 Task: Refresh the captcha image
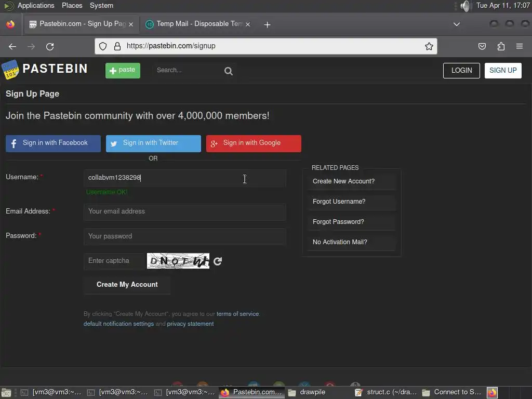click(218, 261)
